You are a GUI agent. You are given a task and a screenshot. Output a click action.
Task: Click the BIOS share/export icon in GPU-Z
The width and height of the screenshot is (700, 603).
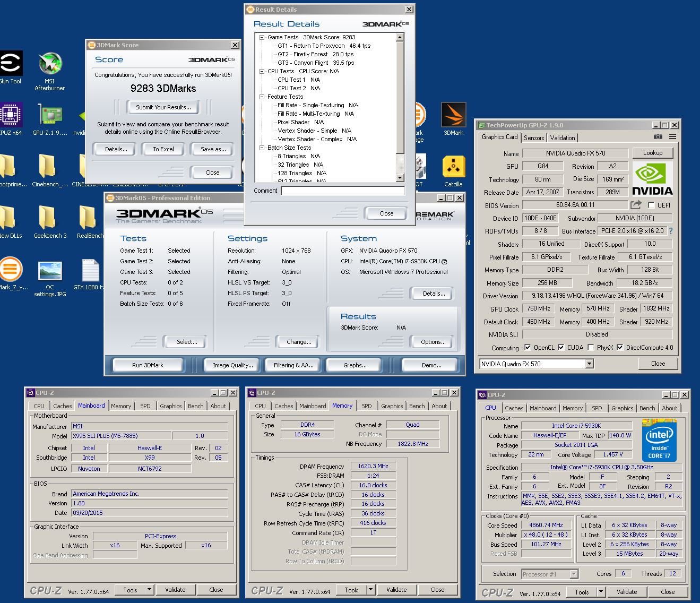point(636,205)
